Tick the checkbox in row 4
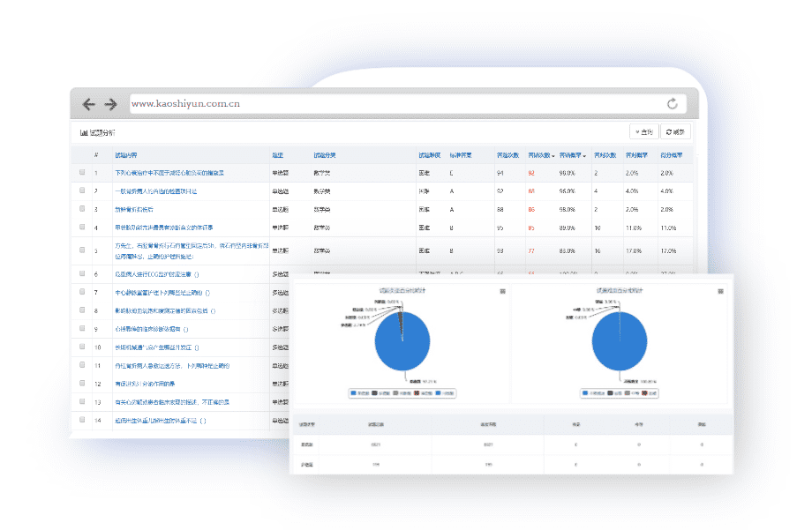Image resolution: width=812 pixels, height=530 pixels. [x=82, y=227]
